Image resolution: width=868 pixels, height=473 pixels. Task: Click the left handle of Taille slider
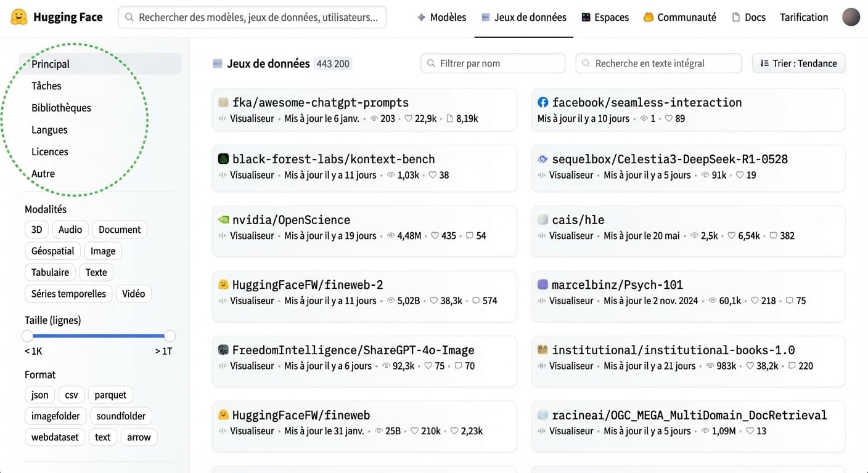point(27,336)
